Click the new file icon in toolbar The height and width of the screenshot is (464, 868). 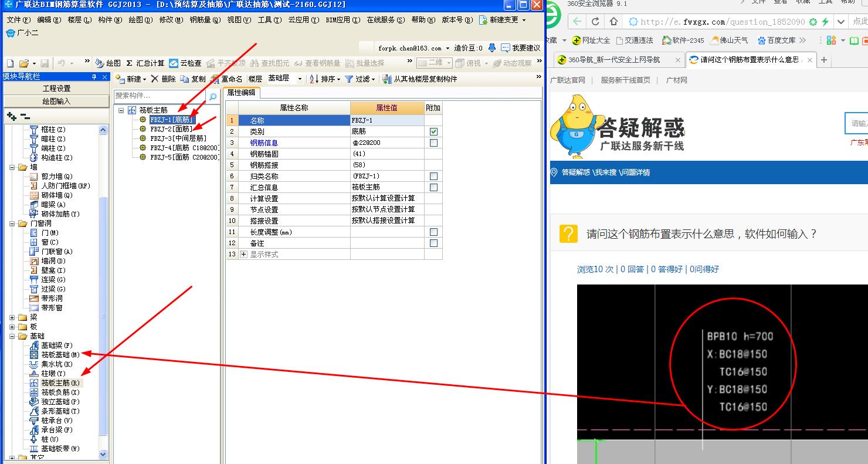(x=10, y=63)
